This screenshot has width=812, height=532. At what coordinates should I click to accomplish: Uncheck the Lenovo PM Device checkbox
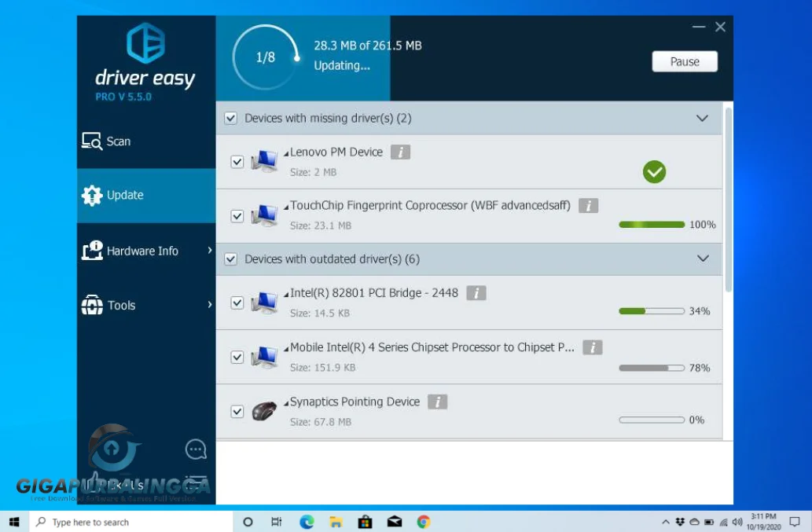(237, 162)
